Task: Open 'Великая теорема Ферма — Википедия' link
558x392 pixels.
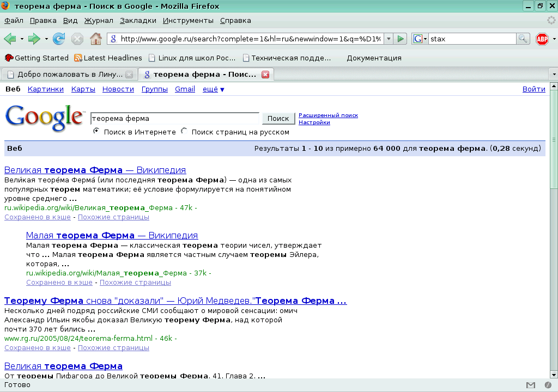Action: click(95, 170)
